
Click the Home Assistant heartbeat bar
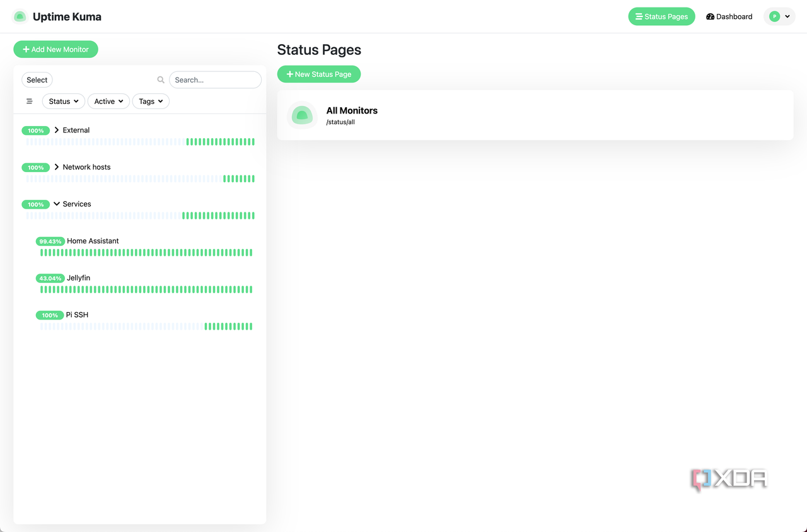[146, 253]
